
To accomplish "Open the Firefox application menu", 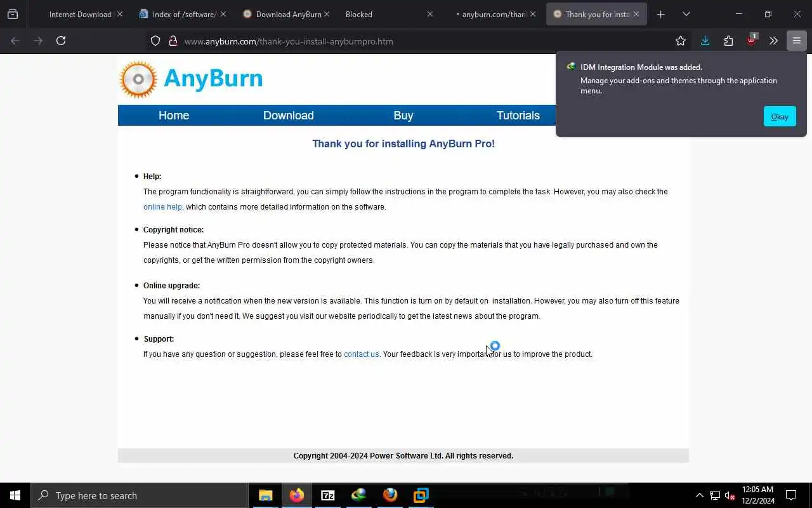I will [797, 41].
